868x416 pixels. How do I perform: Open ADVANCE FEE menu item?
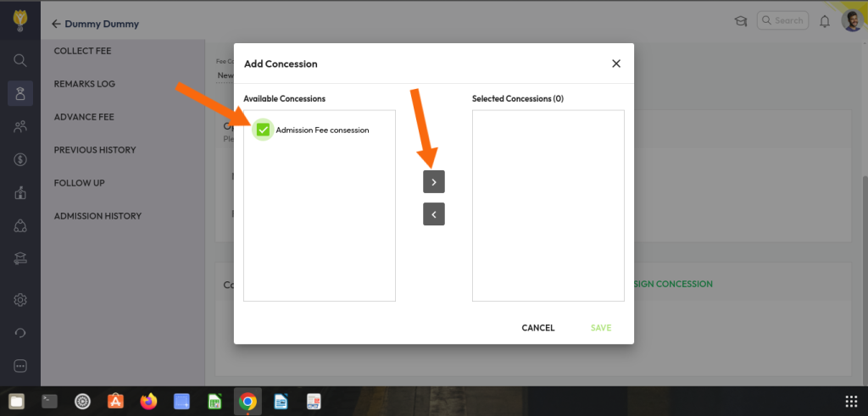(84, 117)
